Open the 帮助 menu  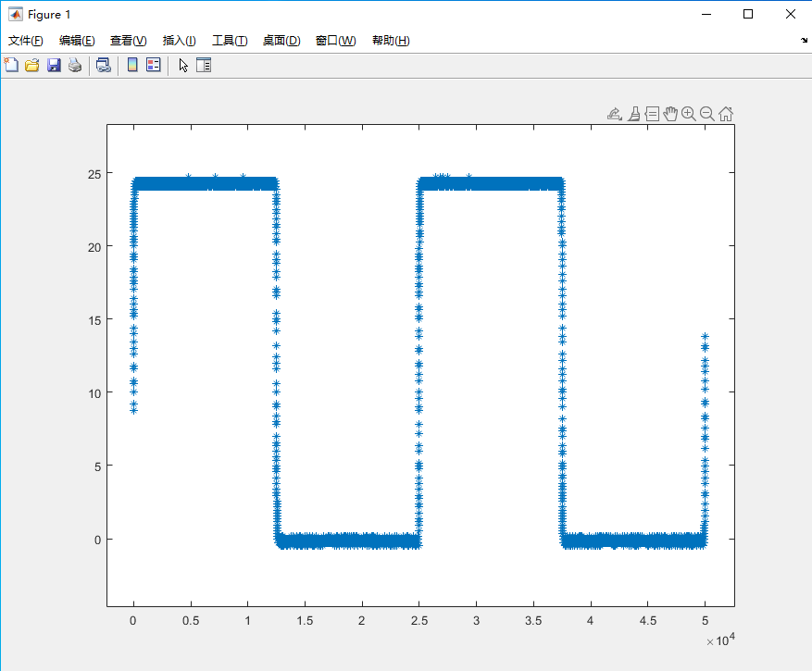coord(390,40)
